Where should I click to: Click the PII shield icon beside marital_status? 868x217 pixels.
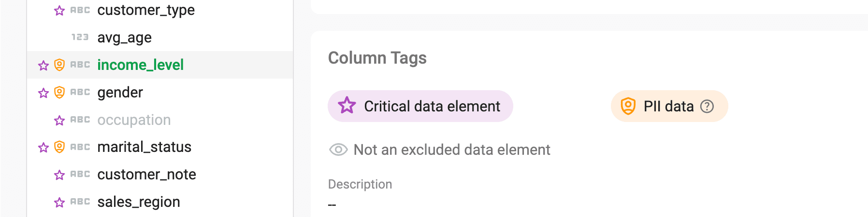(x=59, y=147)
